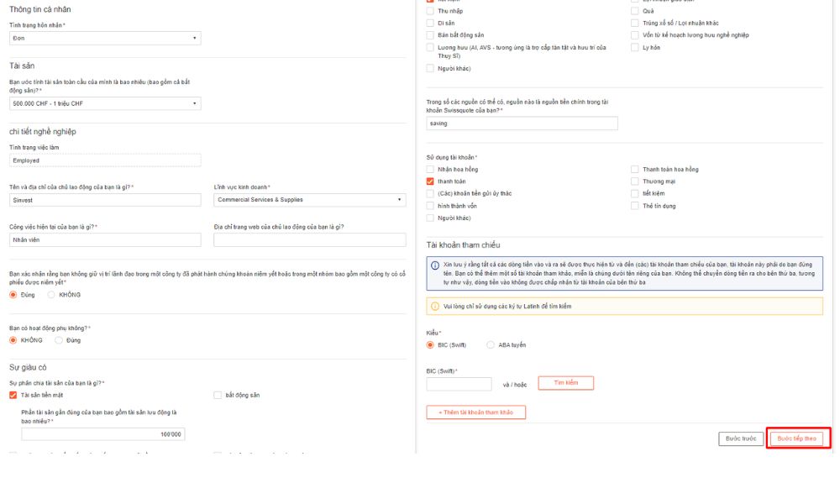The height and width of the screenshot is (504, 840).
Task: Focus the employer website address field
Action: tap(309, 240)
